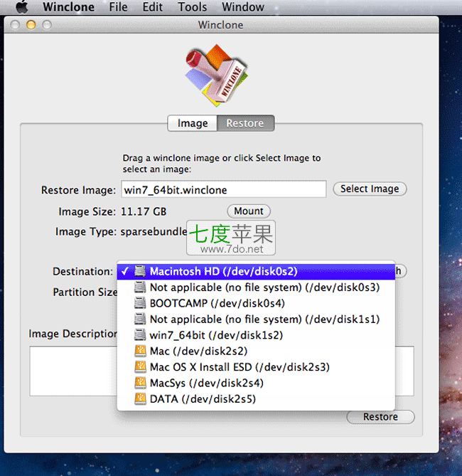Click the win7_64bit drive icon
Image resolution: width=462 pixels, height=476 pixels.
pyautogui.click(x=140, y=334)
